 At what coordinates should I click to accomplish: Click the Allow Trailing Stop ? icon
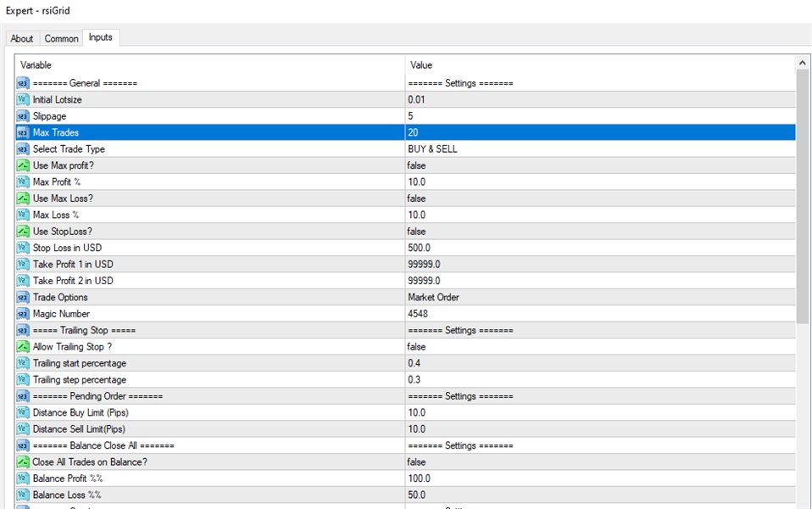[23, 347]
